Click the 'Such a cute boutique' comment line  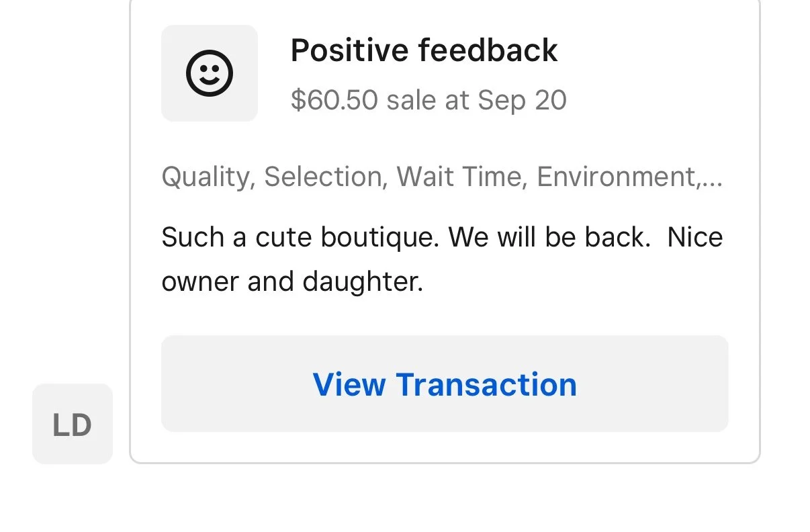[300, 238]
